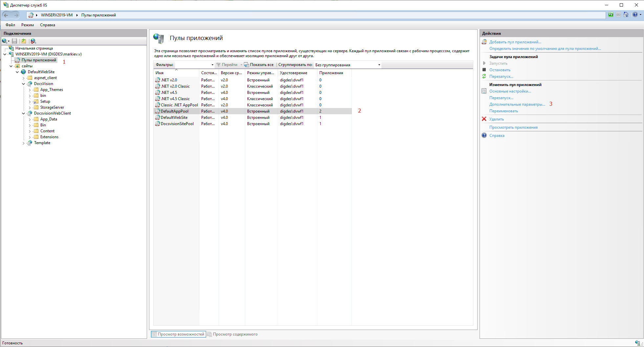The image size is (644, 347).
Task: Click the Back navigation arrow
Action: pos(6,15)
